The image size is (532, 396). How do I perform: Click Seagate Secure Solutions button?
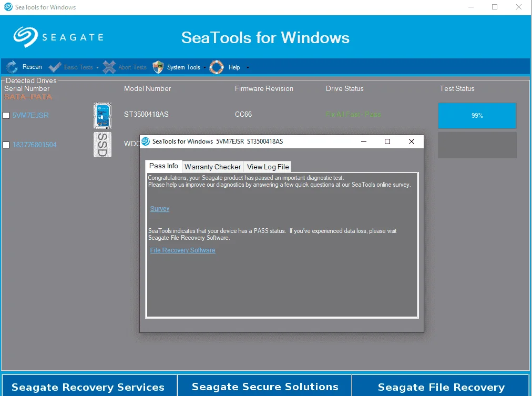[264, 385]
